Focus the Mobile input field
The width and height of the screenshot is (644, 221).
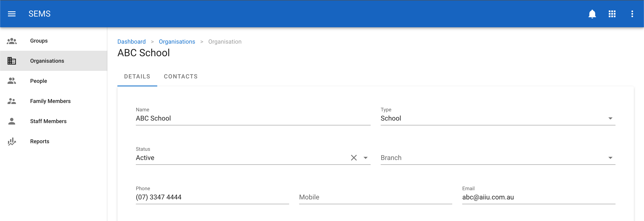tap(375, 197)
